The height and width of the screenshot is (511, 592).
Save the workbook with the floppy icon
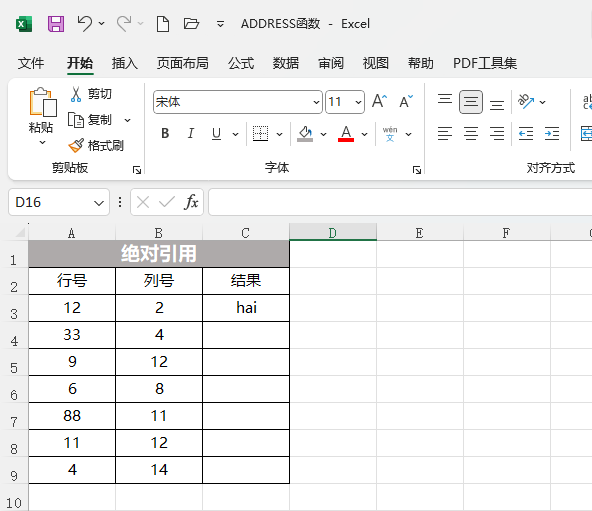click(56, 24)
